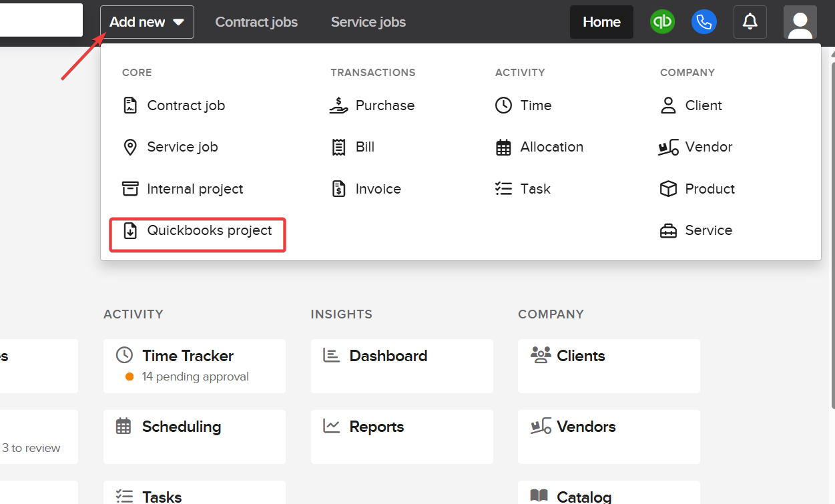Go to Home in the top bar

pos(601,22)
